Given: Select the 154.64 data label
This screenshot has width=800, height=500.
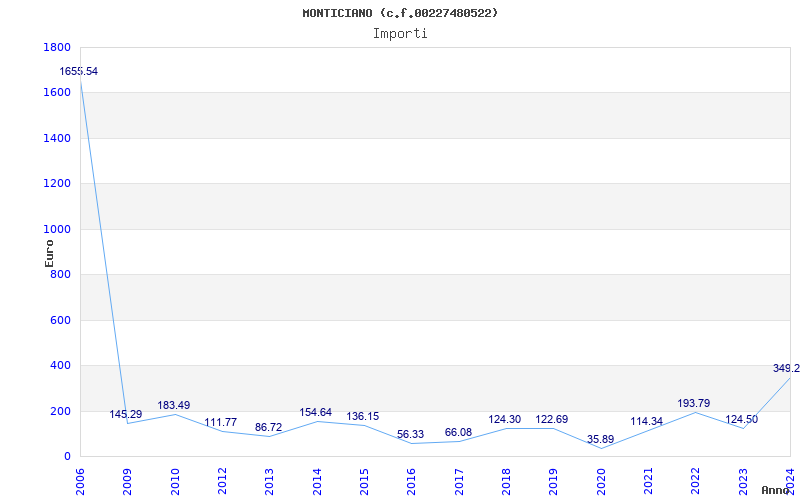Looking at the screenshot, I should coord(315,412).
